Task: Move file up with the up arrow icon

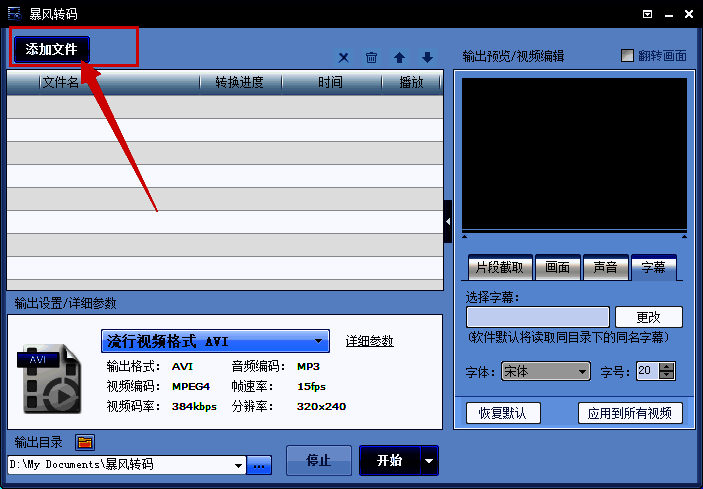Action: 399,58
